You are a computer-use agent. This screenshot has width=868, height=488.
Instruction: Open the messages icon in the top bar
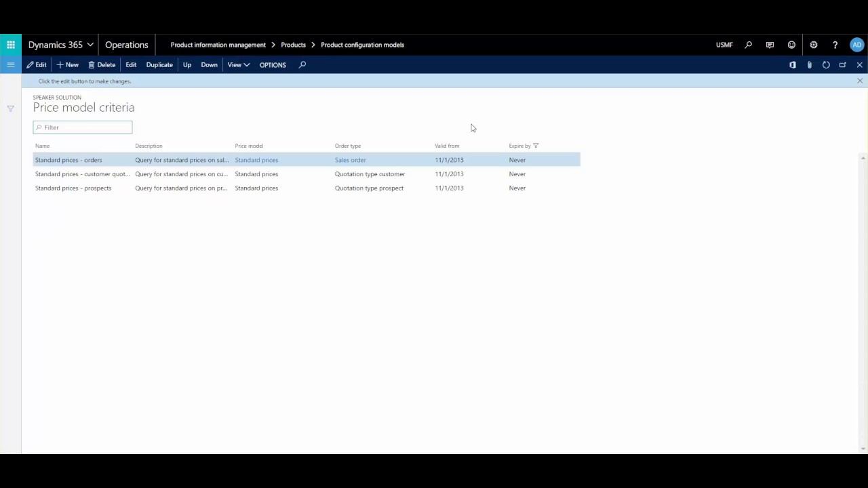tap(770, 45)
